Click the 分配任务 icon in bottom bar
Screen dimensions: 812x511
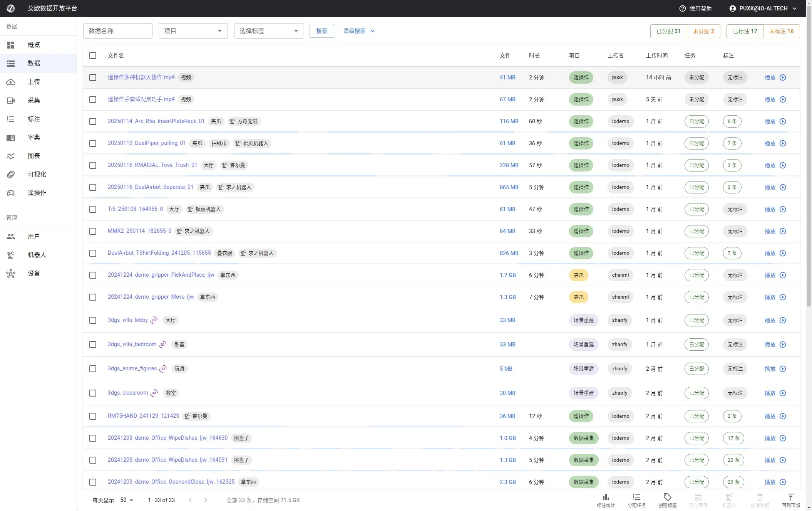(636, 498)
